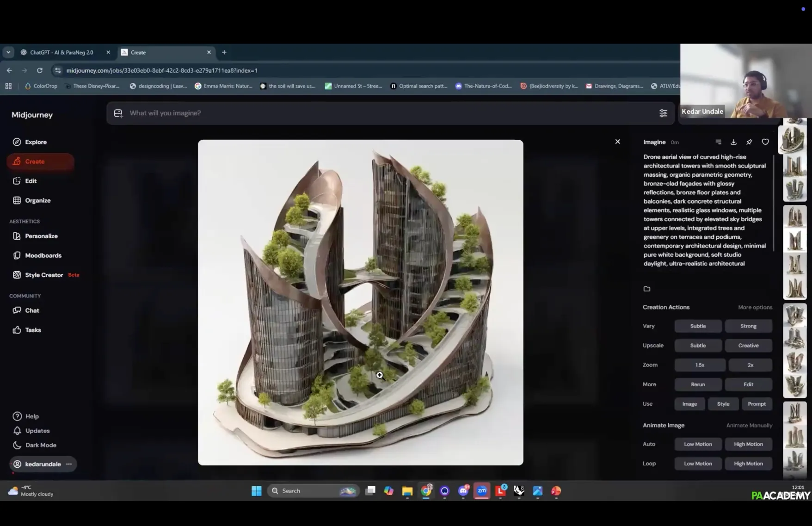Open File Explorer from the taskbar

pos(407,491)
